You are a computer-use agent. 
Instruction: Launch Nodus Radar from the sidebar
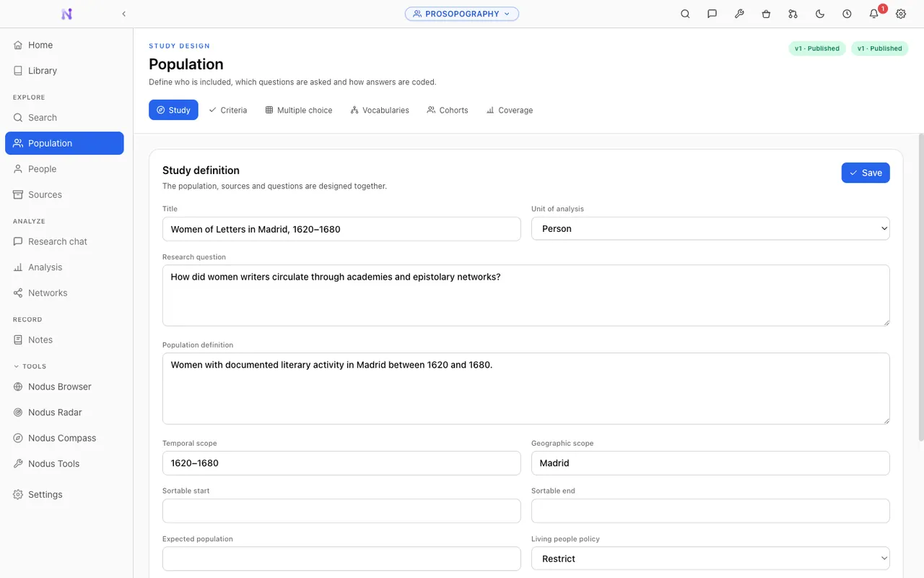click(64, 413)
